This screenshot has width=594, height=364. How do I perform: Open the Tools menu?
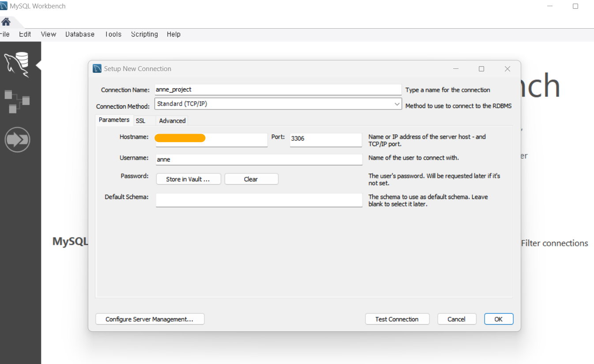click(x=113, y=34)
